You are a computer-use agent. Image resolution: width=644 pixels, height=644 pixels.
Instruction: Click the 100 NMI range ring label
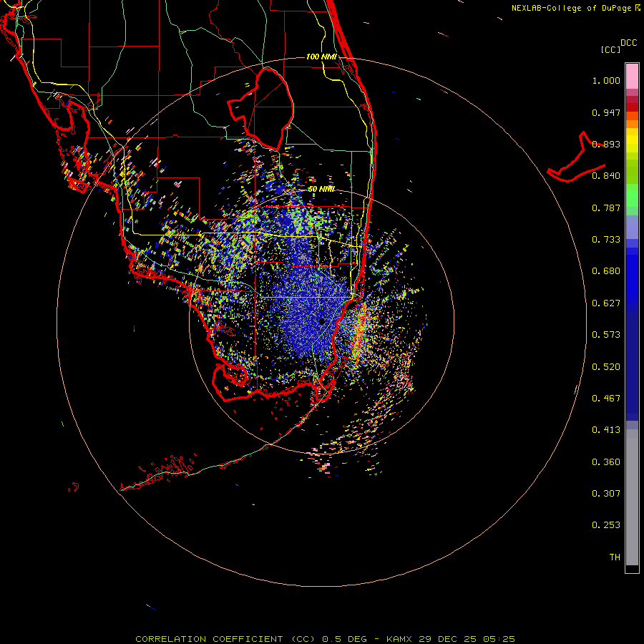[x=321, y=57]
